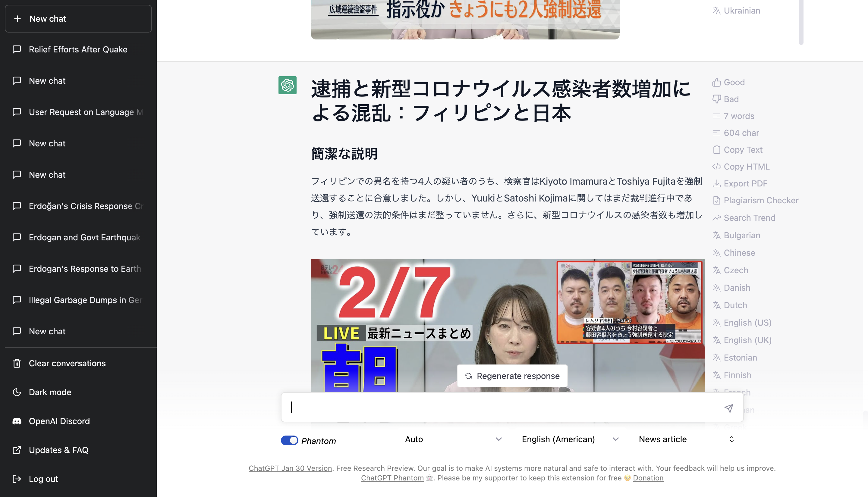Toggle the Phantom switch off
The width and height of the screenshot is (868, 497).
click(289, 440)
